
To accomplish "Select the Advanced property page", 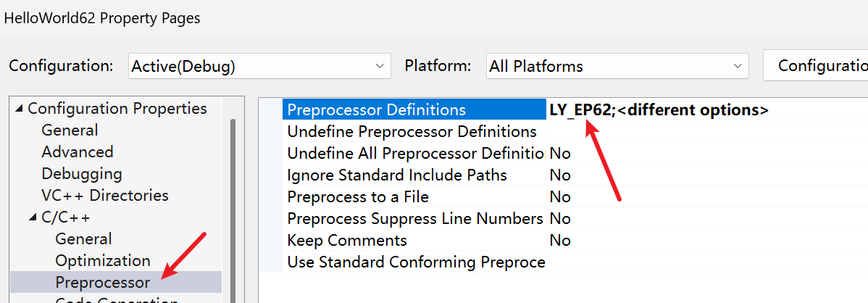I will pos(77,152).
